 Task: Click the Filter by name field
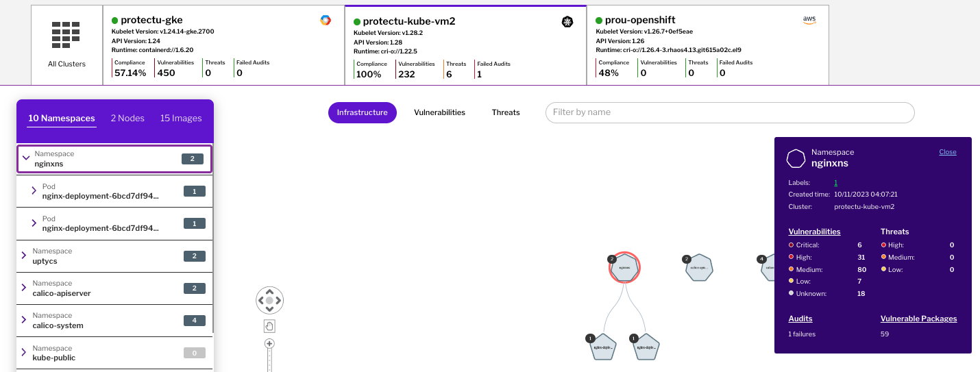tap(729, 112)
